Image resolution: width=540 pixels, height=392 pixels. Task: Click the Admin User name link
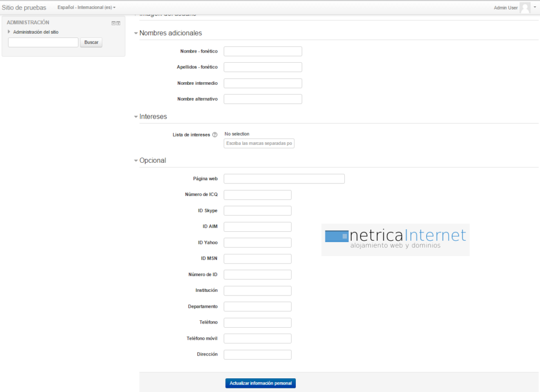click(x=505, y=8)
